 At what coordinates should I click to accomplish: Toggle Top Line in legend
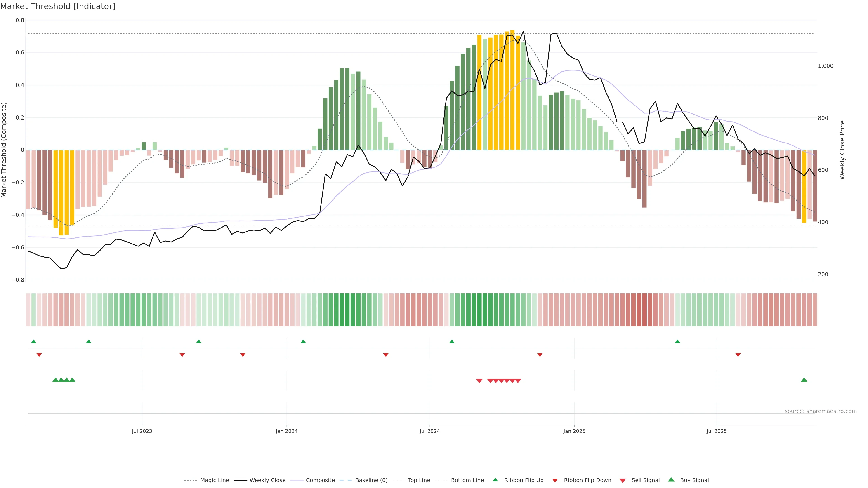pos(419,480)
